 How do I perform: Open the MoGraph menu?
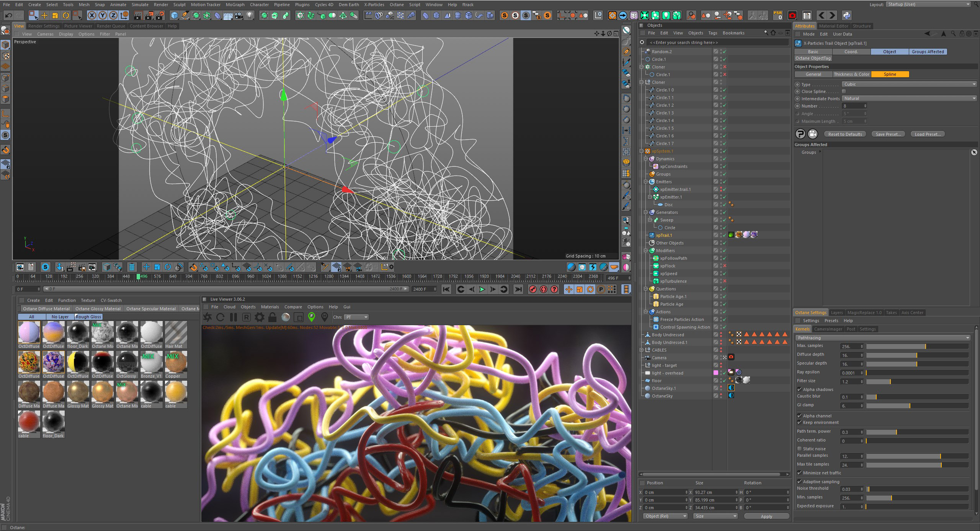(235, 5)
